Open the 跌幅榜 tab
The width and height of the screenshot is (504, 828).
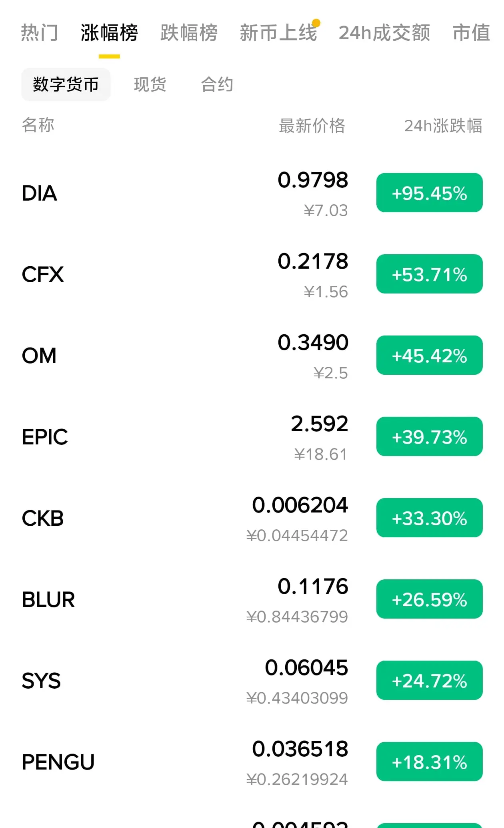189,32
